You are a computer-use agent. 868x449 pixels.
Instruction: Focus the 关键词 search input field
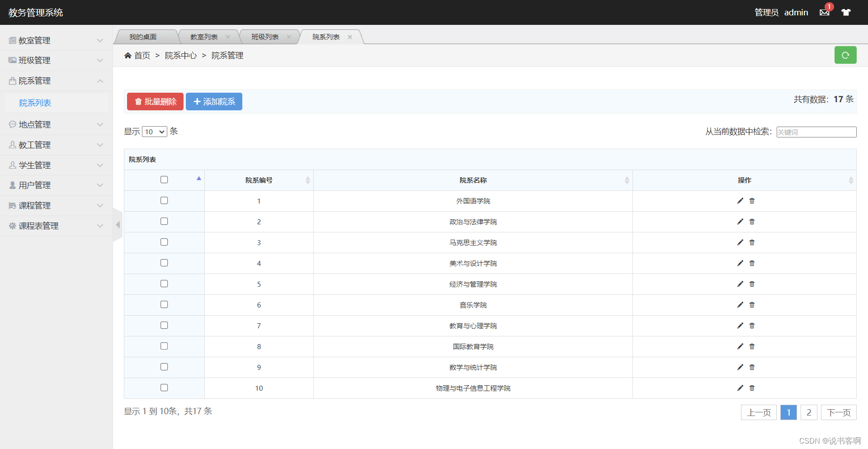[x=816, y=132]
